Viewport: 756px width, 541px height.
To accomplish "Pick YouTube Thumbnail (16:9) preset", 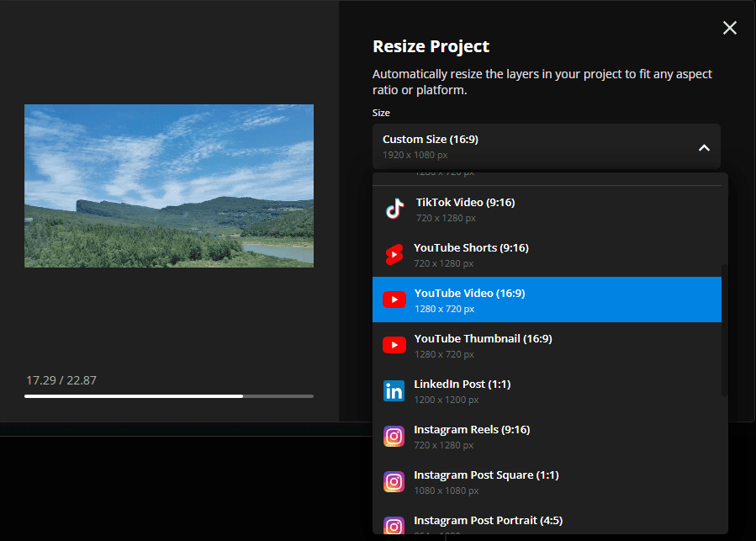I will (547, 345).
